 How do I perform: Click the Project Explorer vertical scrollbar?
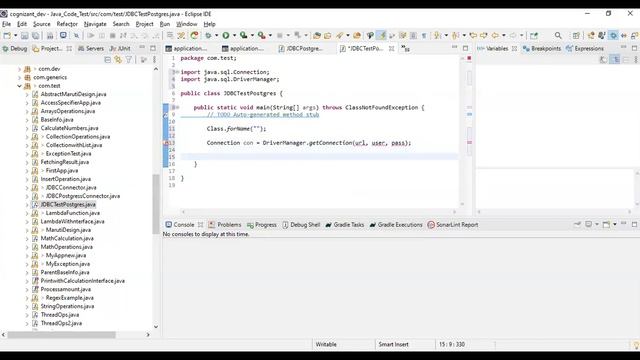coord(156,204)
